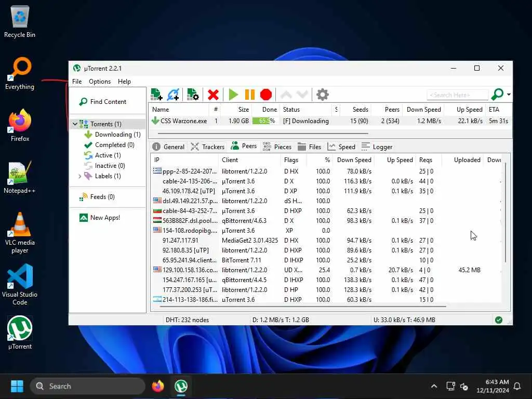
Task: Open the Help menu
Action: [x=124, y=82]
